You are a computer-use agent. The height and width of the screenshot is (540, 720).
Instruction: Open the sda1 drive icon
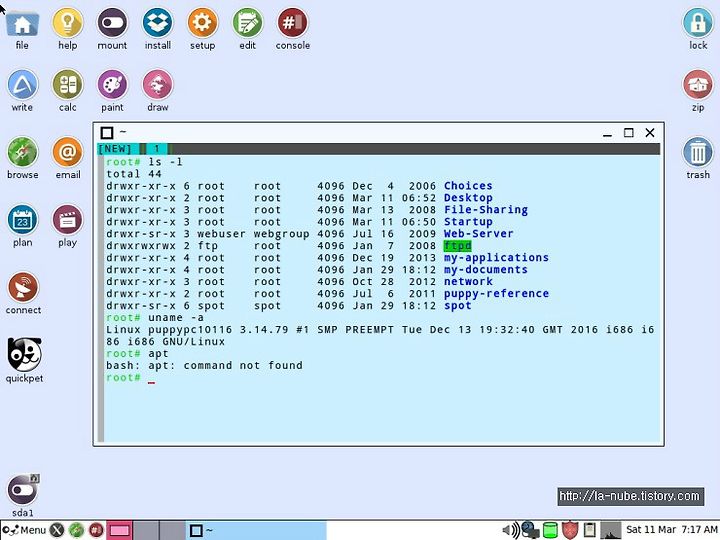click(x=23, y=489)
